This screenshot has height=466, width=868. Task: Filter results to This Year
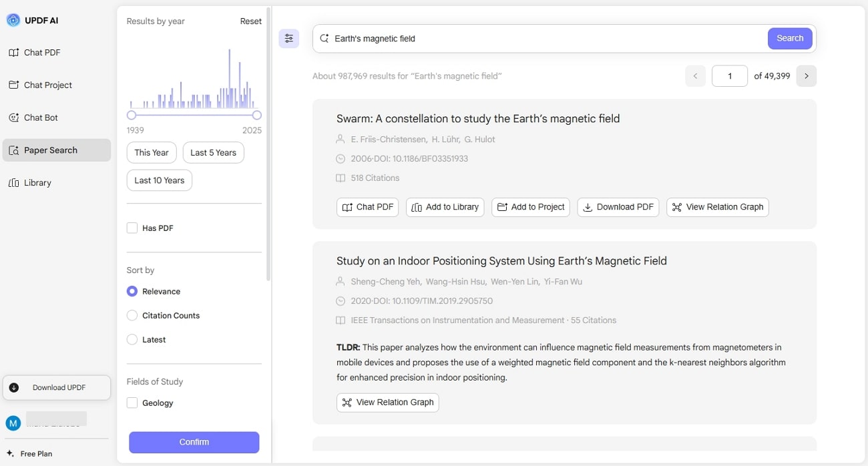tap(152, 153)
